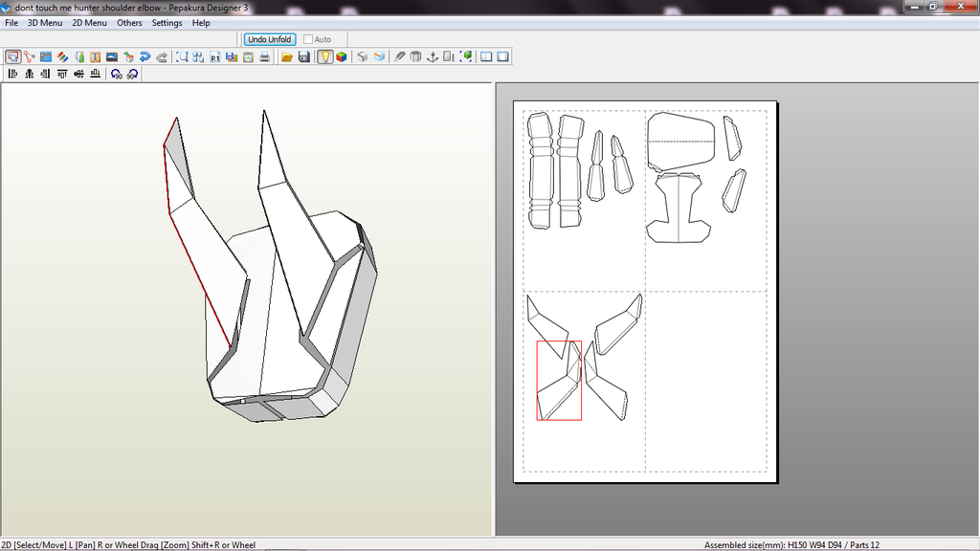The height and width of the screenshot is (551, 980).
Task: Enable the Auto checkbox
Action: point(308,39)
